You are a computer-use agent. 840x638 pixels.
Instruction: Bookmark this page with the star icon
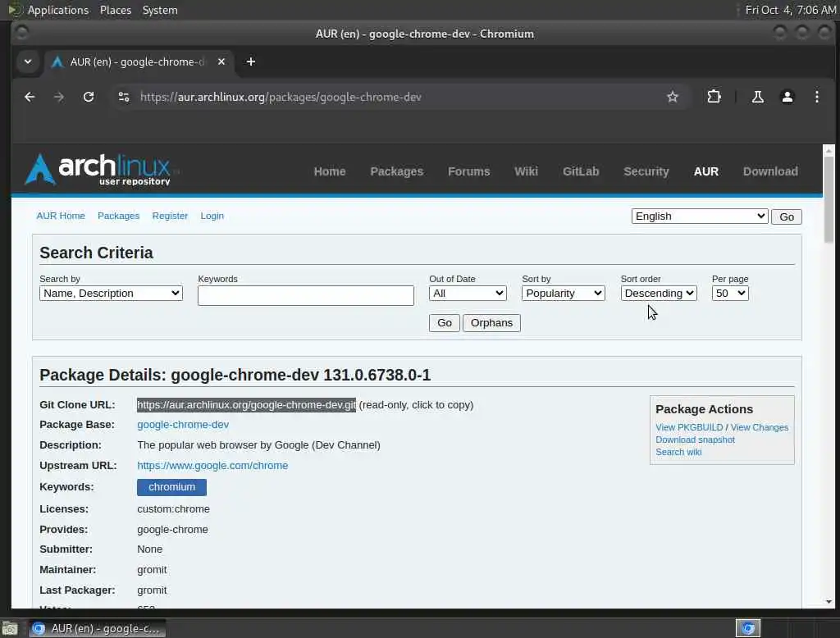673,97
